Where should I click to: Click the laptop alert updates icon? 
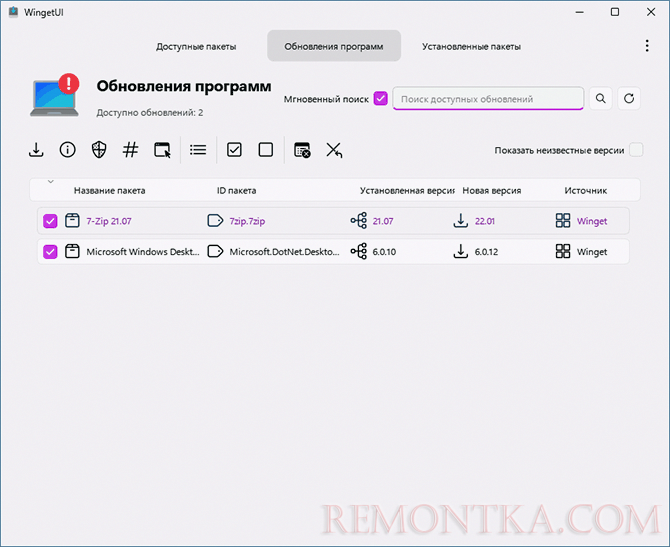(55, 95)
